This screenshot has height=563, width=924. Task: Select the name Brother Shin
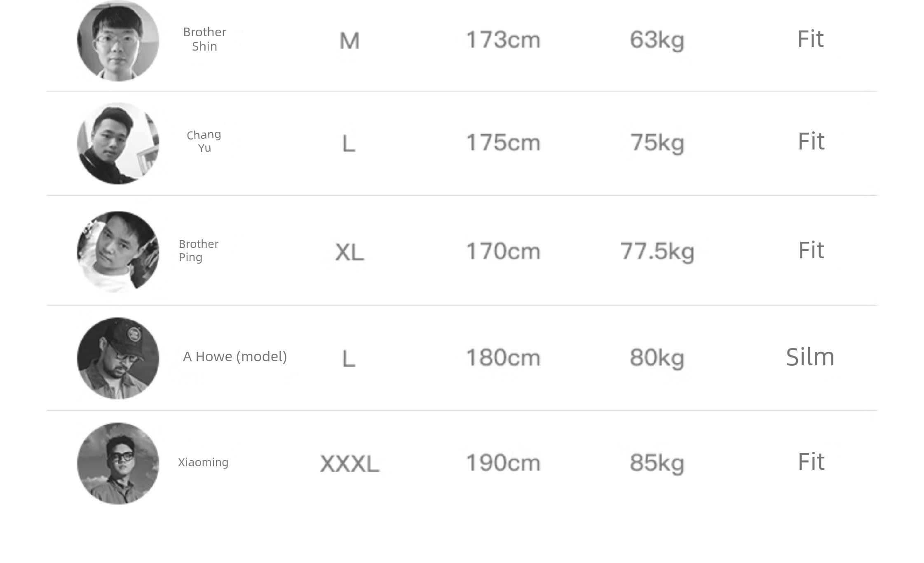click(204, 39)
